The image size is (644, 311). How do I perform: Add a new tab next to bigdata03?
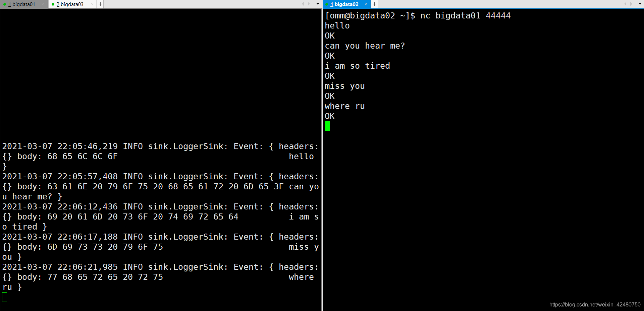[x=100, y=4]
